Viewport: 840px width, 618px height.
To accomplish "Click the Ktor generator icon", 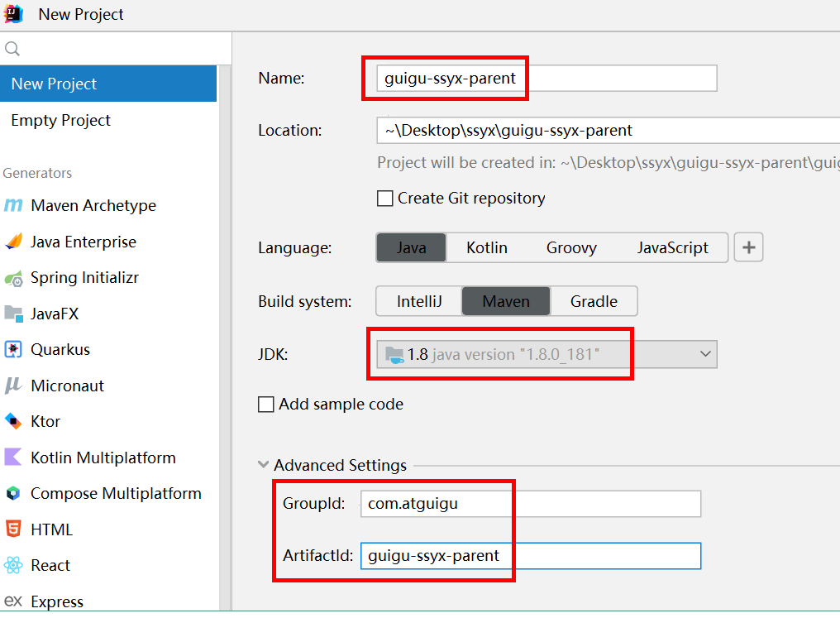I will coord(13,422).
